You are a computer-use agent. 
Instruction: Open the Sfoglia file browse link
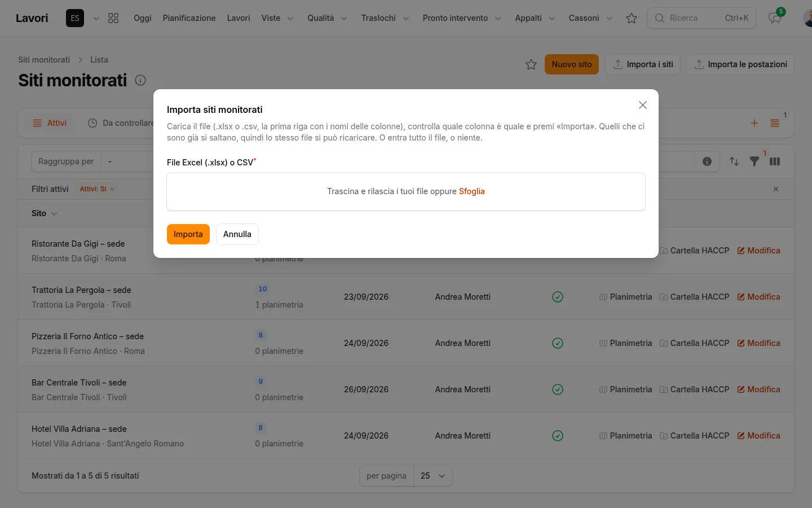[x=472, y=191]
